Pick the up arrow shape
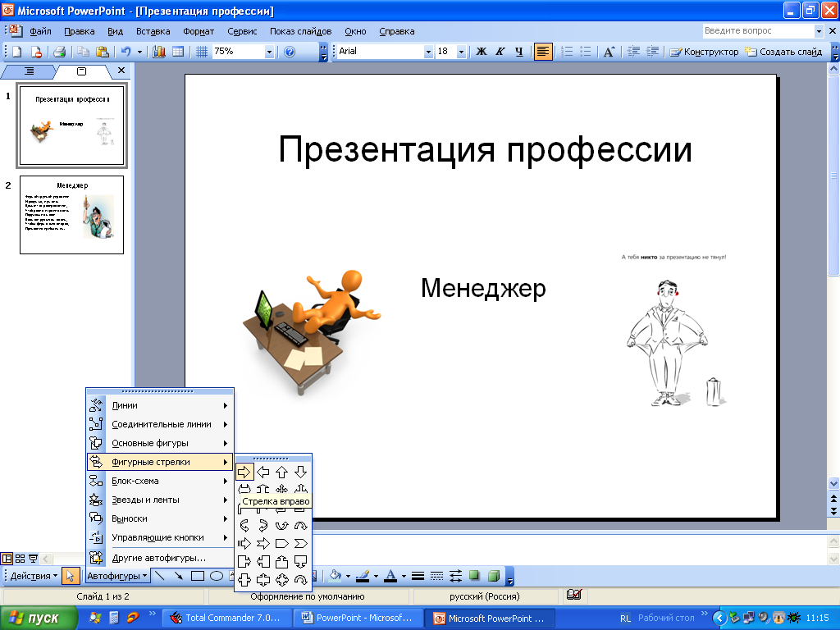840x630 pixels. (x=282, y=472)
